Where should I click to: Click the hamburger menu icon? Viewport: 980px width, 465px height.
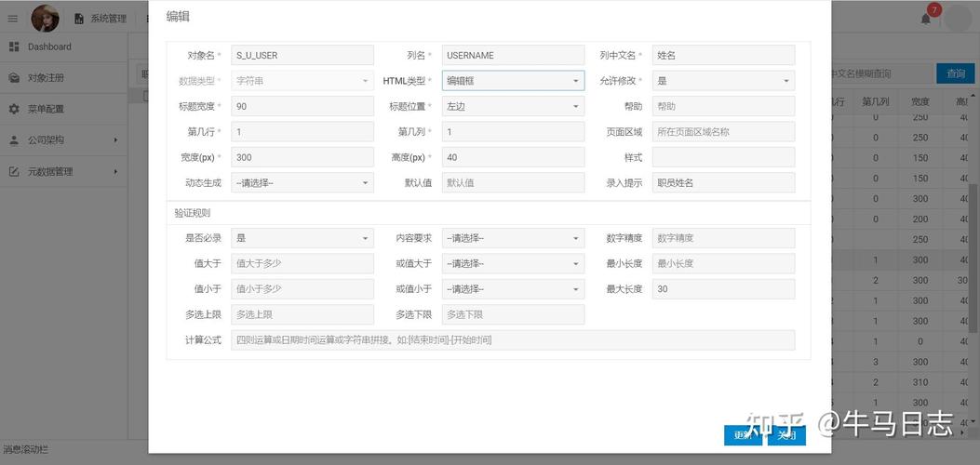point(13,19)
